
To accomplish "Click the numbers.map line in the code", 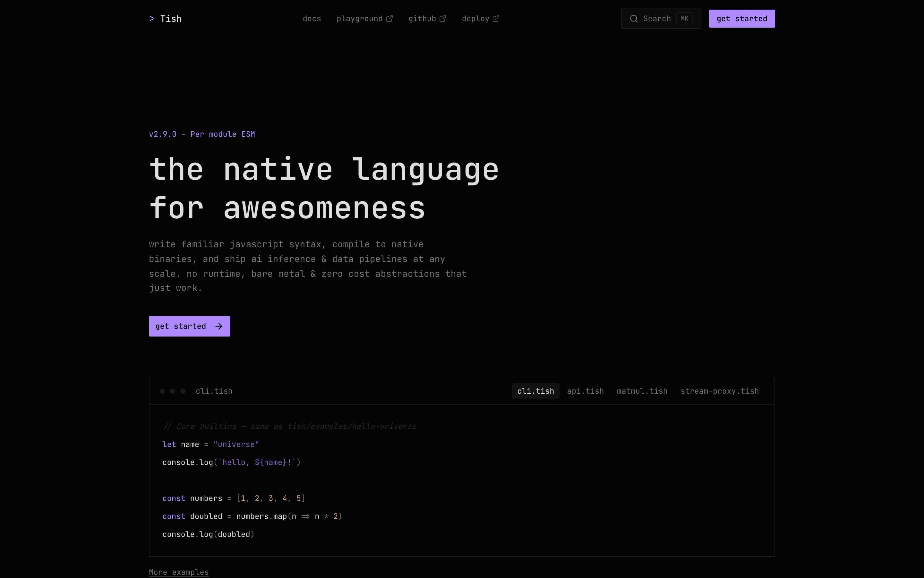I will pos(252,516).
